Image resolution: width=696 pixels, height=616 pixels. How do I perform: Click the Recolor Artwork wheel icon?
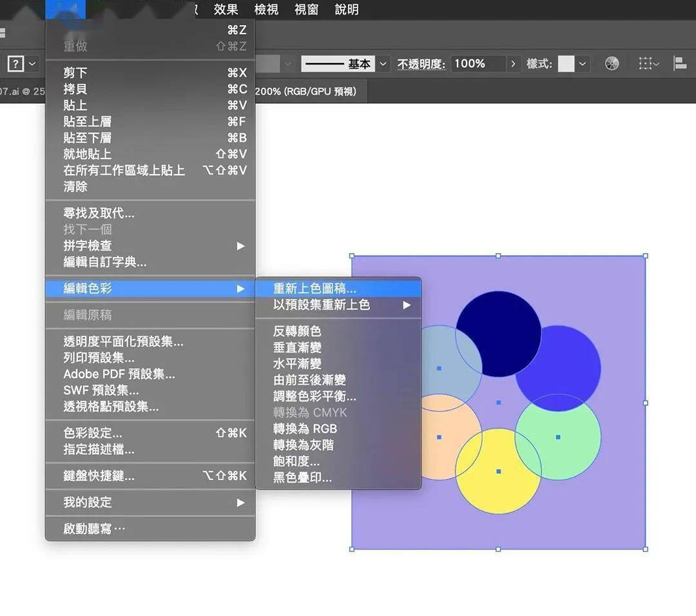(x=612, y=63)
